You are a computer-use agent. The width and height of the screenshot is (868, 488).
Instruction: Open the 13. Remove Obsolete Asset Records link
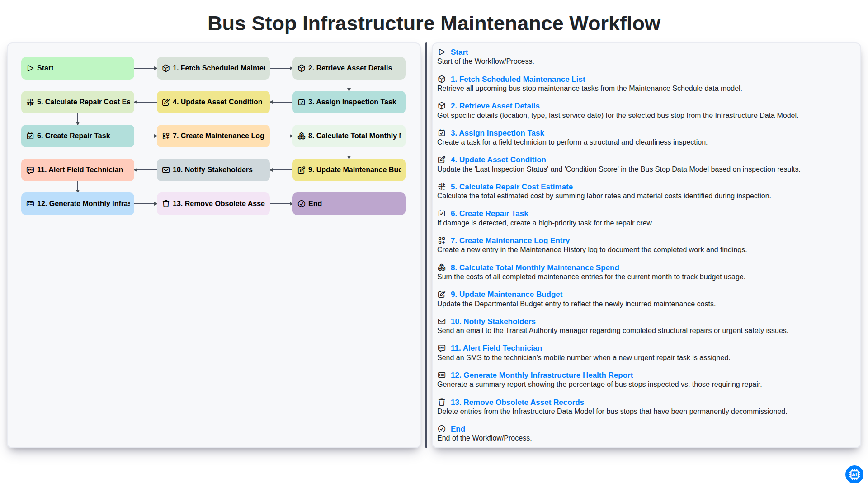[517, 402]
